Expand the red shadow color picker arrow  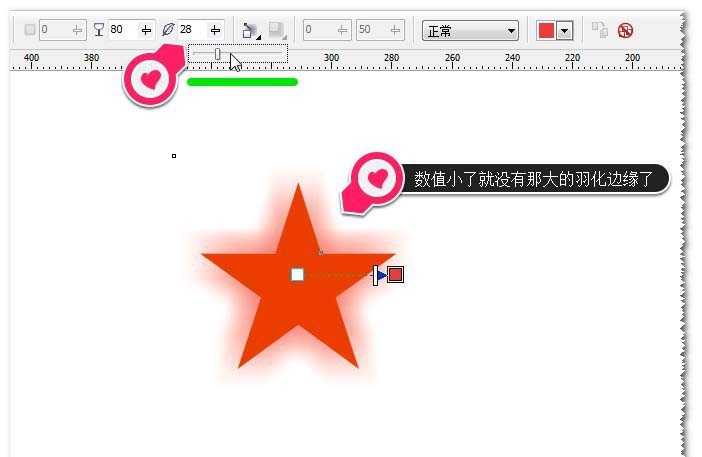tap(564, 30)
